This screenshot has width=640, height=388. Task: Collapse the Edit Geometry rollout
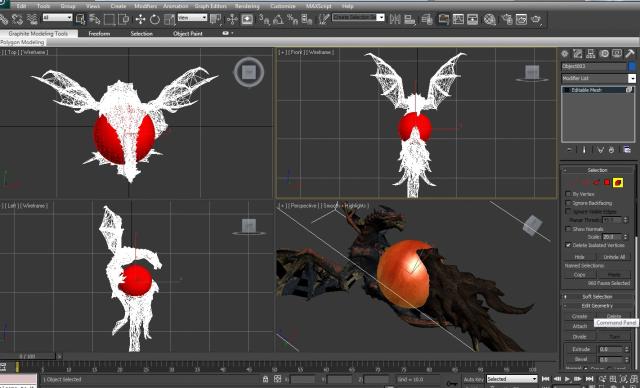[598, 306]
